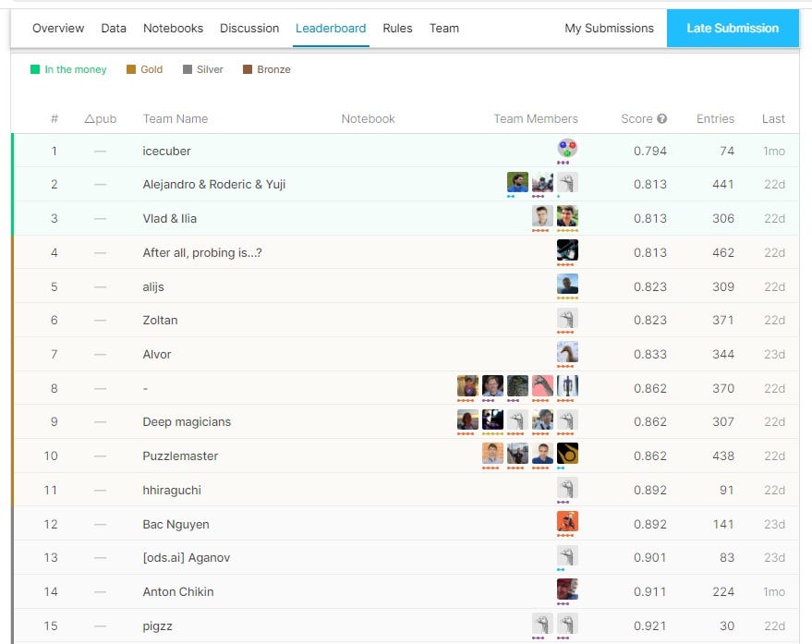812x644 pixels.
Task: Open second avatar of pigzz team
Action: pyautogui.click(x=567, y=624)
